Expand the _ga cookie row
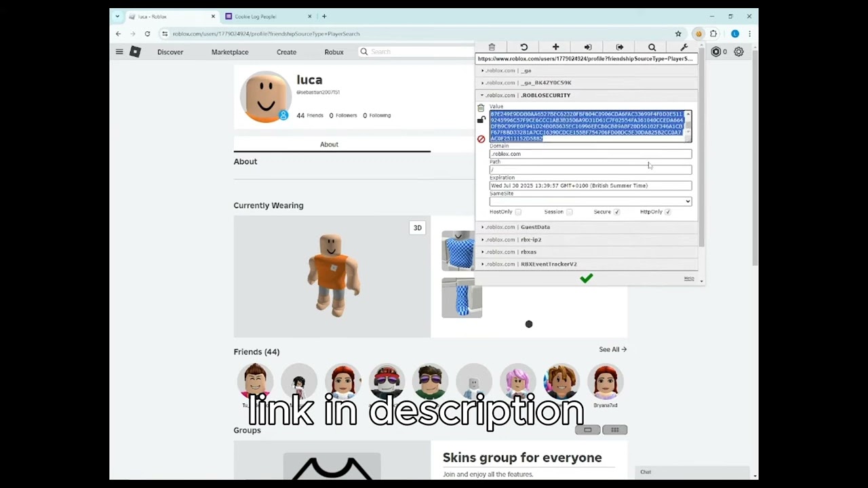 (587, 70)
